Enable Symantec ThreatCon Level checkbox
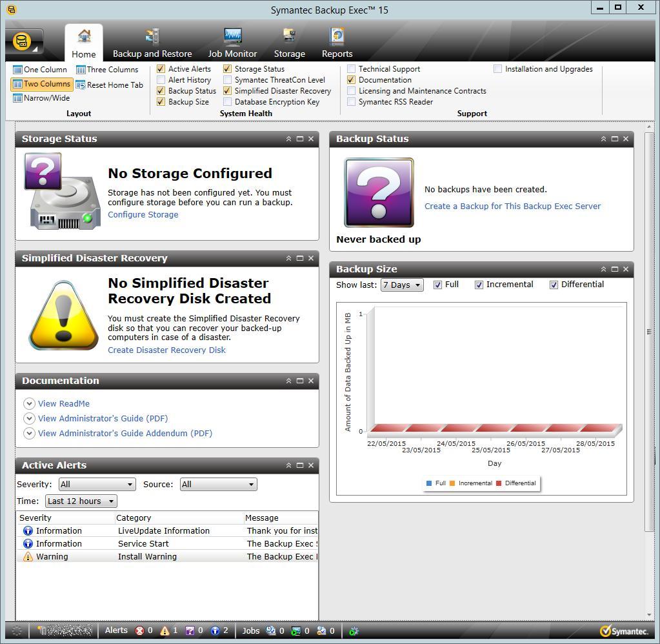This screenshot has height=644, width=660. [227, 79]
